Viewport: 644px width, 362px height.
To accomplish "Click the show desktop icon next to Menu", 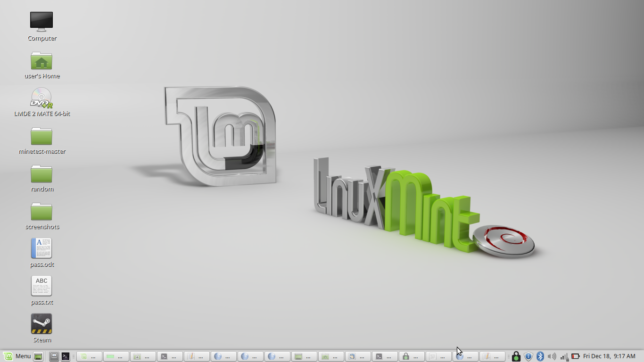I will 39,356.
